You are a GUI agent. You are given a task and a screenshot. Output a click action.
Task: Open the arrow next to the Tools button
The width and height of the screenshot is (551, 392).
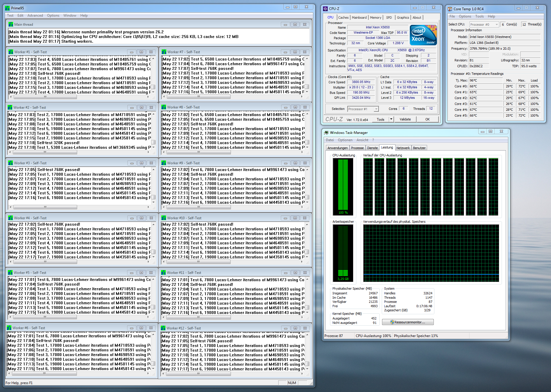391,119
